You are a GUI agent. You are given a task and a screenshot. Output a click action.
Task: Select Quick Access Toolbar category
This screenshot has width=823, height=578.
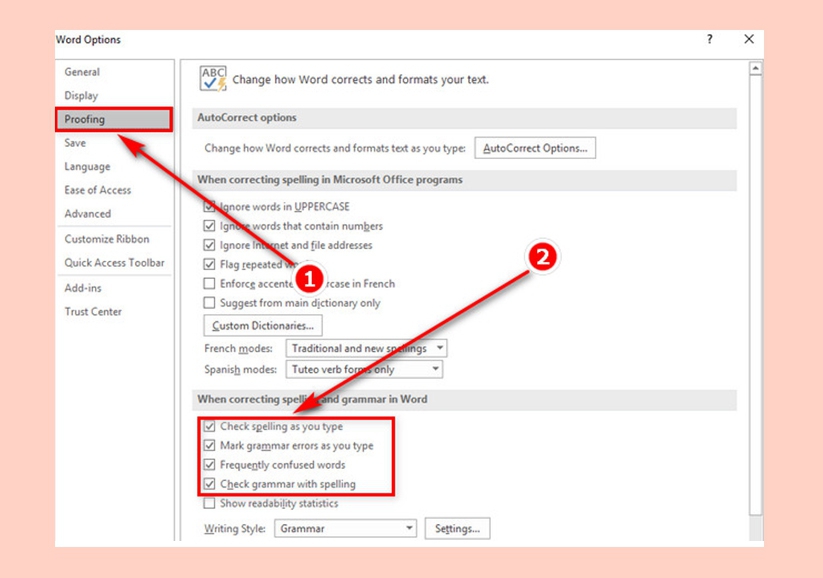114,262
